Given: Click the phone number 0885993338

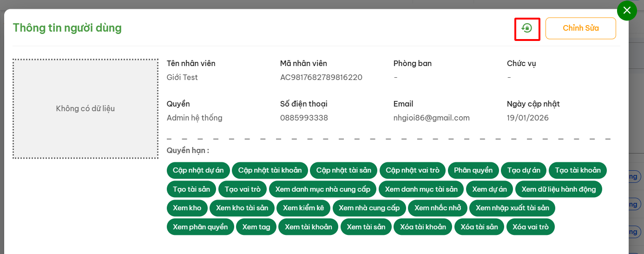Looking at the screenshot, I should pos(304,118).
